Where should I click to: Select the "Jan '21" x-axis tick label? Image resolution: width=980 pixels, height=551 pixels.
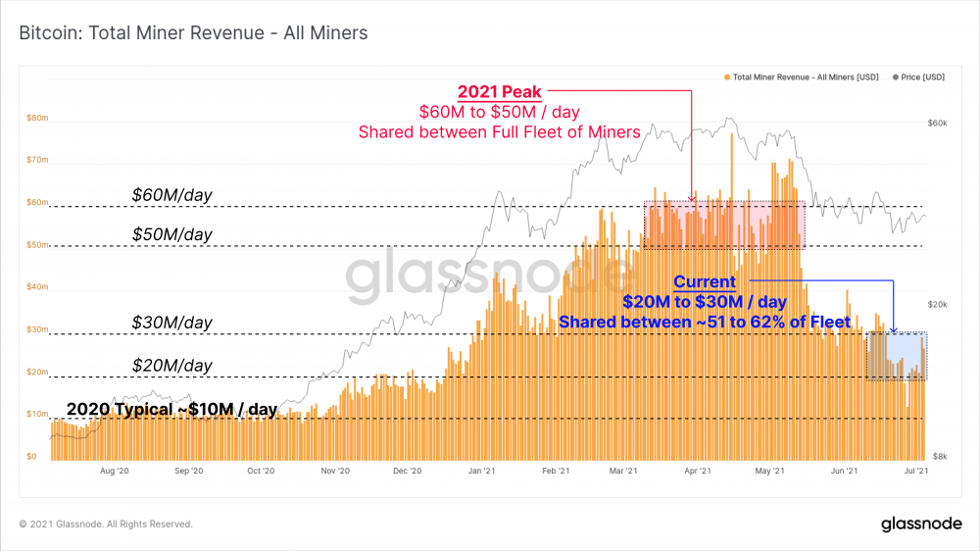point(480,472)
